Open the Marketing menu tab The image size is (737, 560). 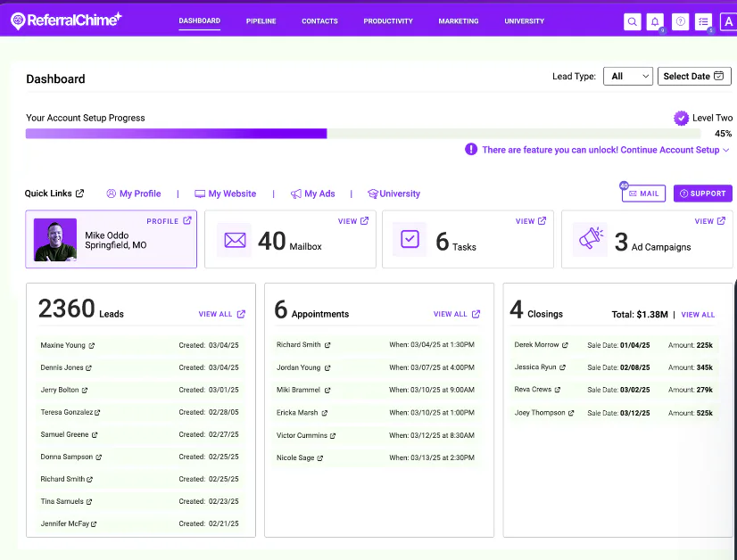click(459, 21)
